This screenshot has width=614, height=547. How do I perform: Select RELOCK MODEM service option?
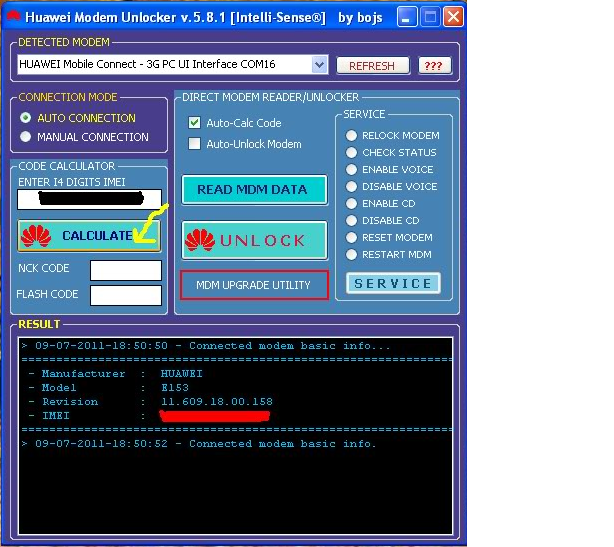point(393,135)
